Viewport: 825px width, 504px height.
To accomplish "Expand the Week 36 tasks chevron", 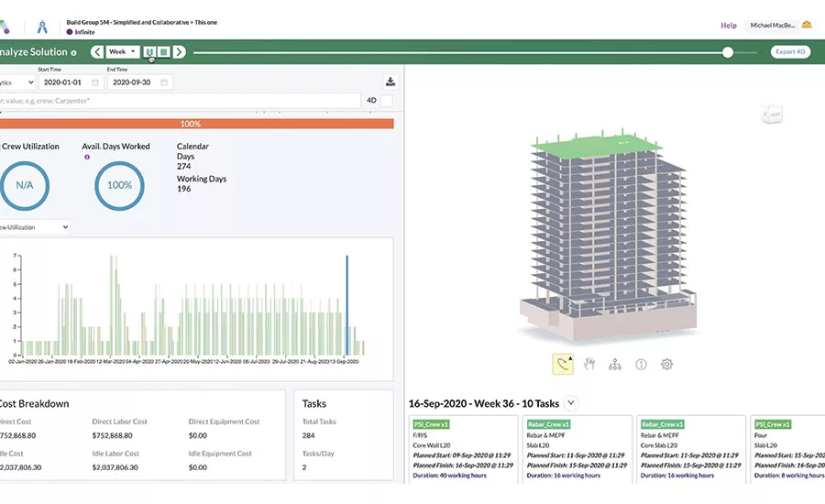I will tap(571, 403).
